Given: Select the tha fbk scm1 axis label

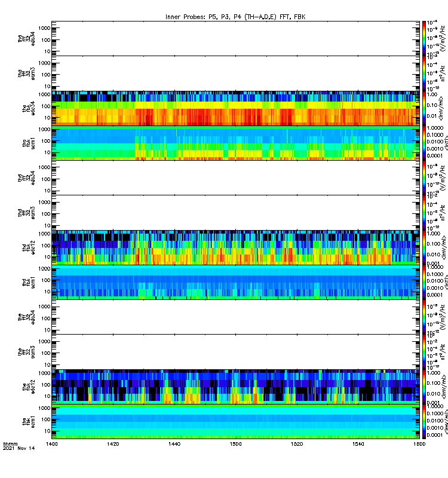Looking at the screenshot, I should 29,143.
